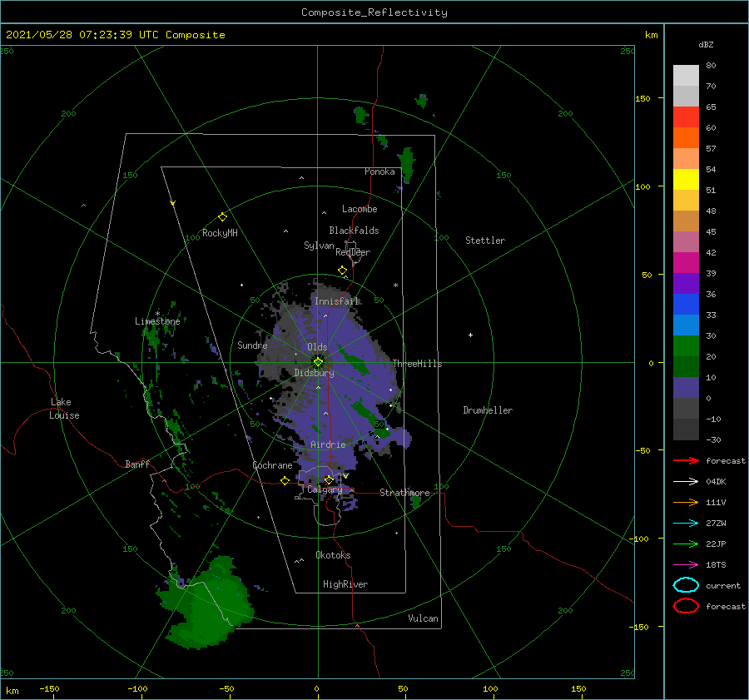The image size is (749, 700).
Task: Click the dBZ legend heading
Action: pos(706,44)
